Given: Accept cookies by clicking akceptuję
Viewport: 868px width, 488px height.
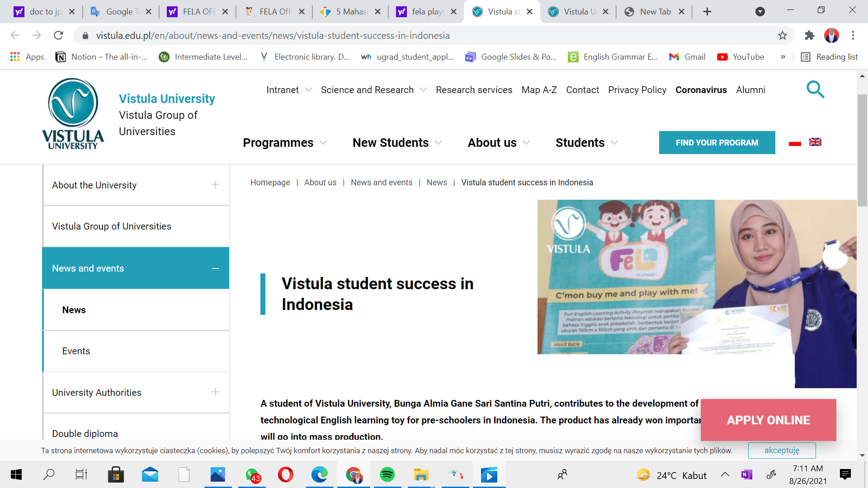Looking at the screenshot, I should coord(782,450).
